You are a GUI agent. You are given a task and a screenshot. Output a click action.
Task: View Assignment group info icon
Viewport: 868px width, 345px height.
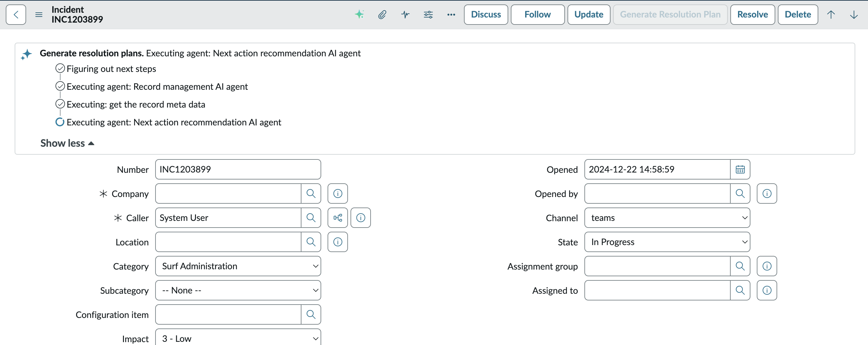point(767,266)
